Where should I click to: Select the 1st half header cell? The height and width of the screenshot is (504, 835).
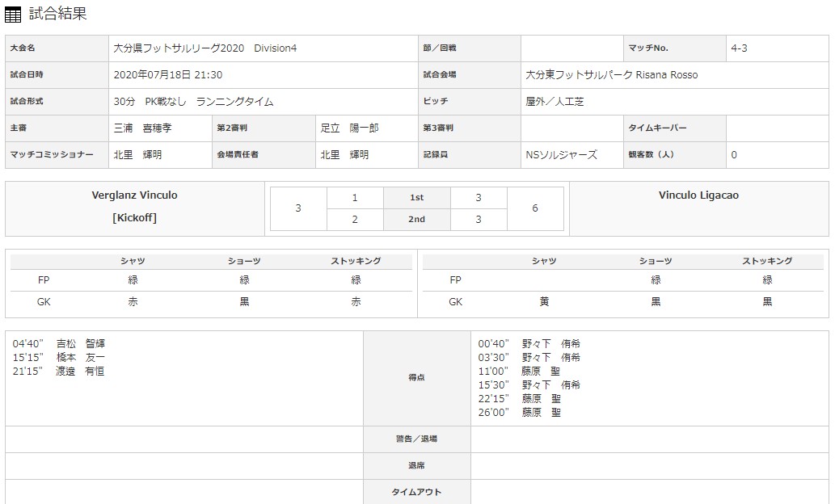pos(416,198)
